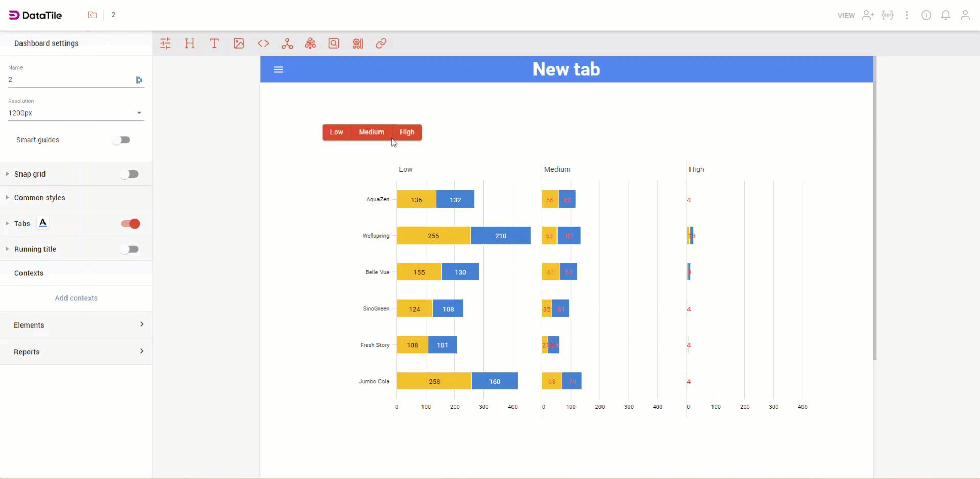Select the Medium filter button

pos(371,132)
